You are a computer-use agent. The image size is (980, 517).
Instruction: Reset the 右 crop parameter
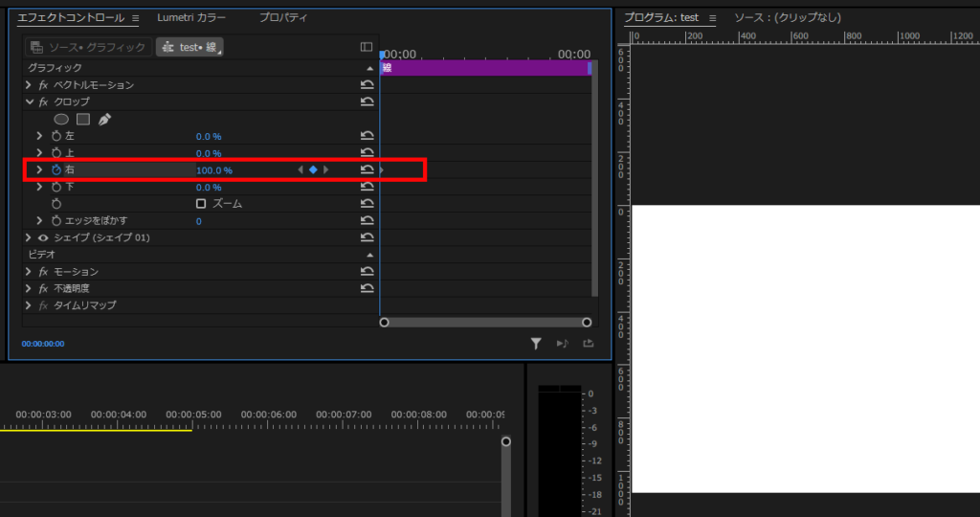367,170
